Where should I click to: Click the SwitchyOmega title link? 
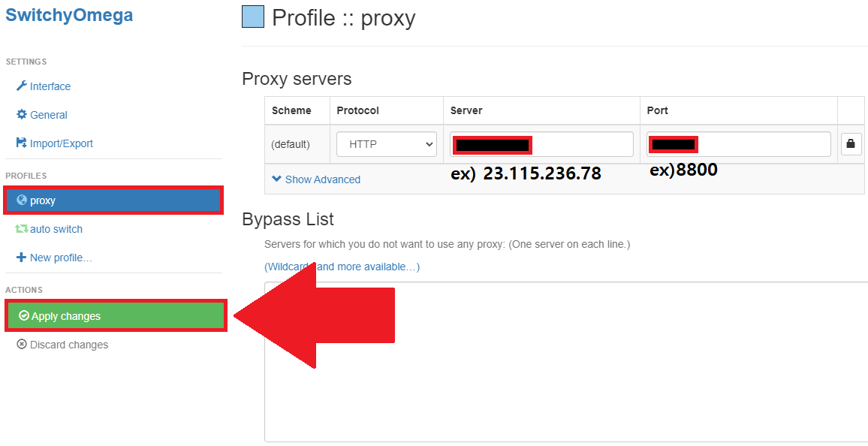tap(69, 15)
